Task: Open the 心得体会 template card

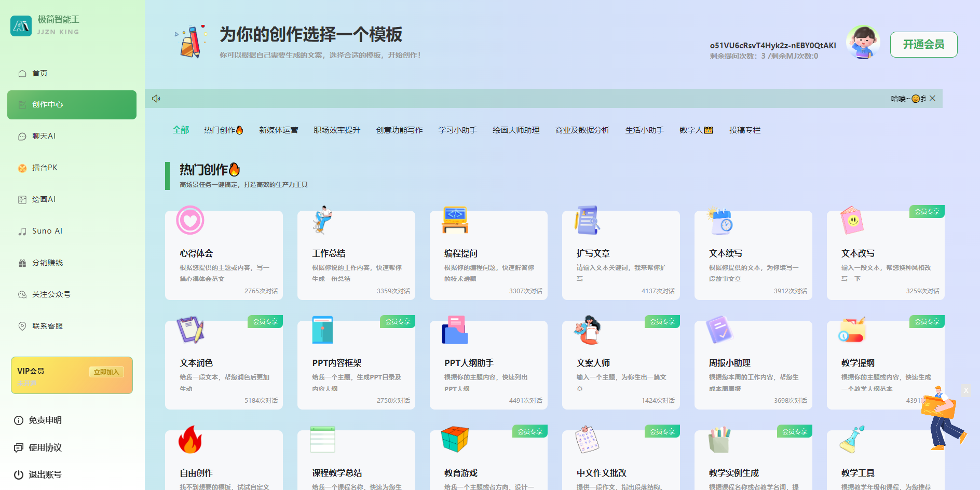Action: coord(224,254)
